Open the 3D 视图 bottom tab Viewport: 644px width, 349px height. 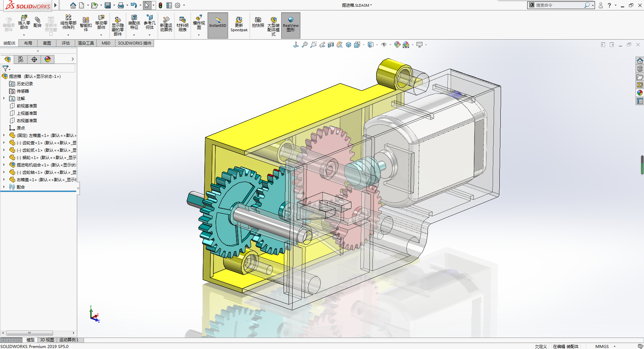47,340
